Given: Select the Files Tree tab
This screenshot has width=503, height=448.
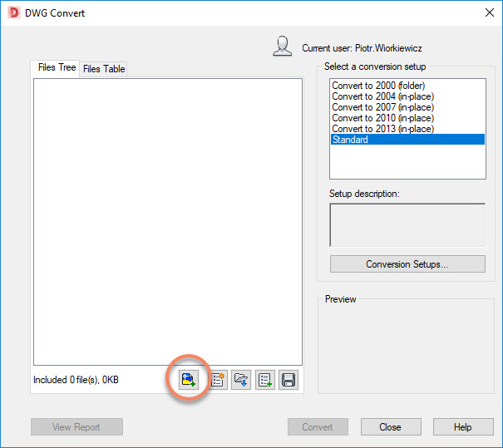Looking at the screenshot, I should pyautogui.click(x=57, y=67).
